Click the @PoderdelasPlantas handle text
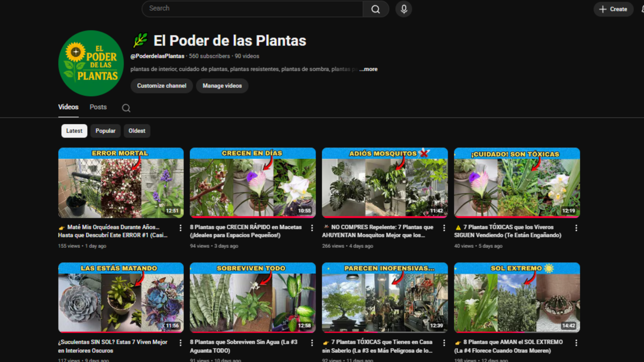The width and height of the screenshot is (644, 362). coord(157,56)
